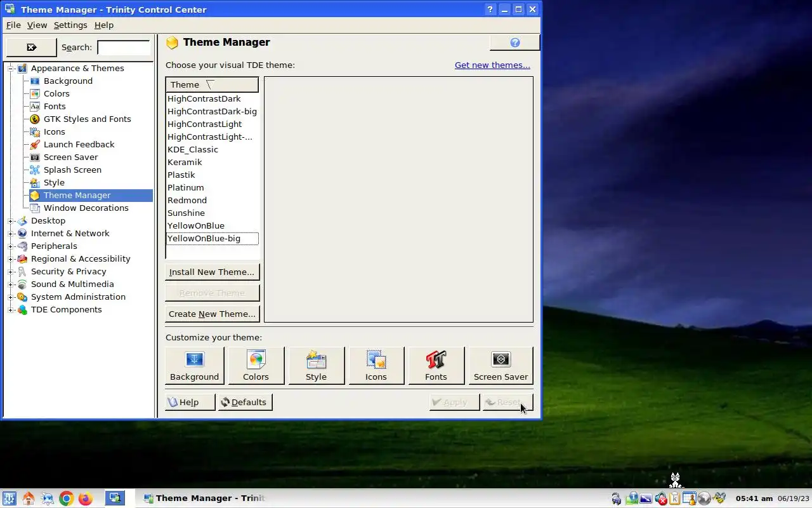This screenshot has width=812, height=508.
Task: Expand the Sound & Multimedia branch
Action: pos(11,284)
